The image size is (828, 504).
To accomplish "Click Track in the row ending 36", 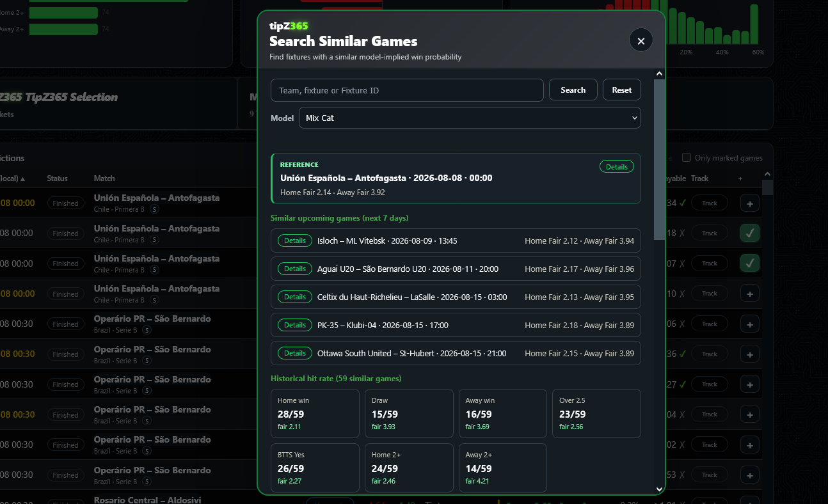I will coord(709,354).
